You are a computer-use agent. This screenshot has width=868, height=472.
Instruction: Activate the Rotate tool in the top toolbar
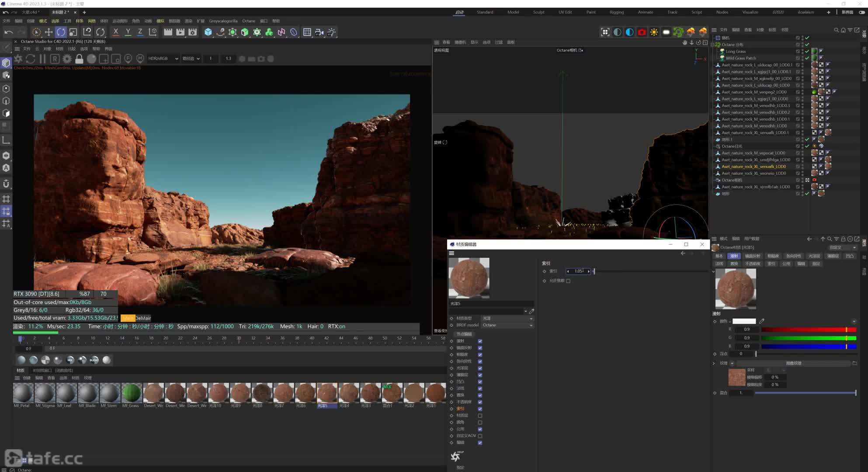pyautogui.click(x=61, y=32)
